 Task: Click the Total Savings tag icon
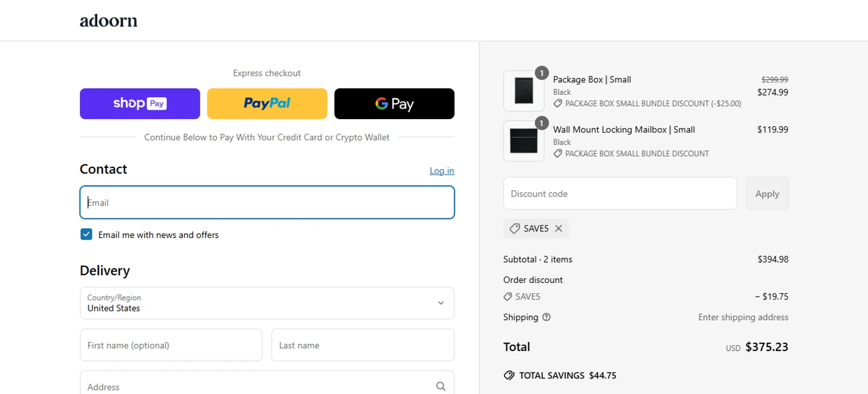pos(509,375)
